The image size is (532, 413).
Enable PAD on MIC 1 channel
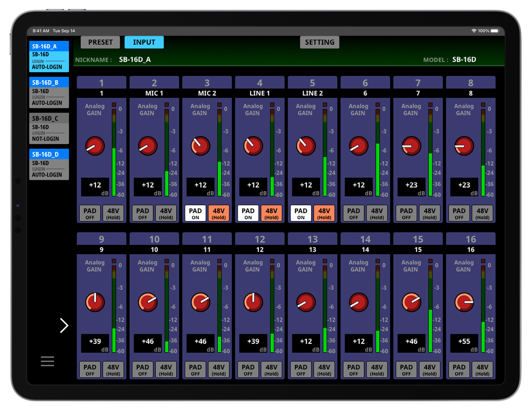pos(143,214)
